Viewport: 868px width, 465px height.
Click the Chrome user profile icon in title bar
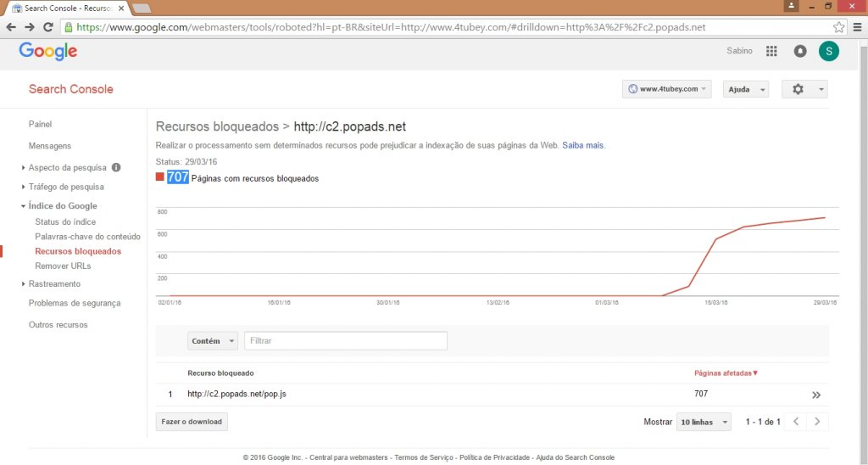tap(791, 6)
